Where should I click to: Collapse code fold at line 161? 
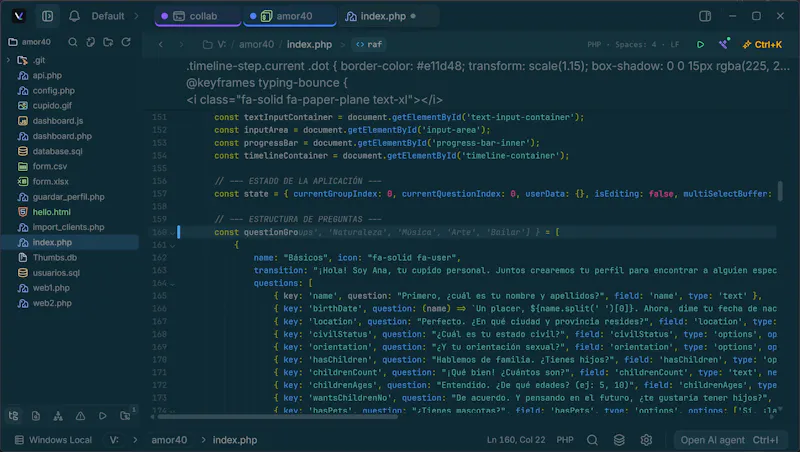click(172, 245)
